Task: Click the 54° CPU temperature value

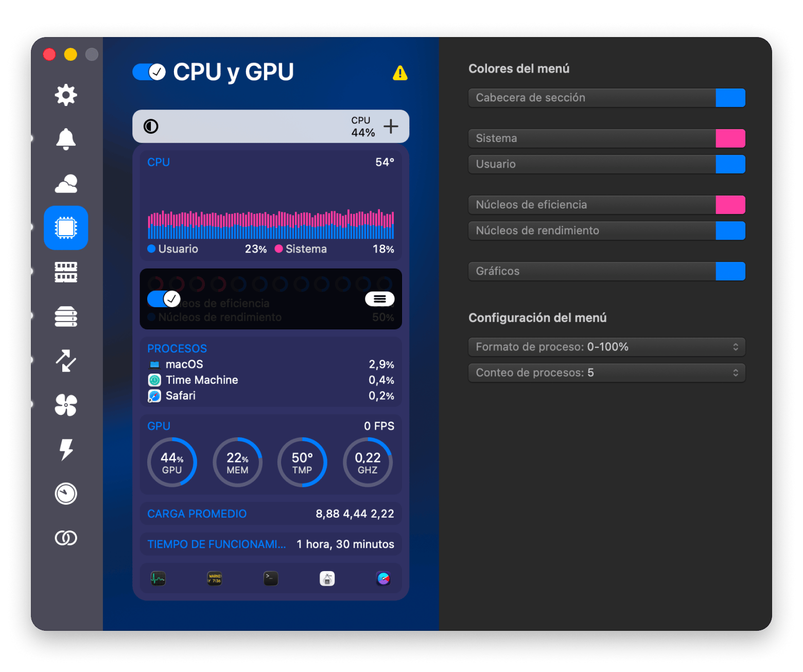Action: coord(385,162)
